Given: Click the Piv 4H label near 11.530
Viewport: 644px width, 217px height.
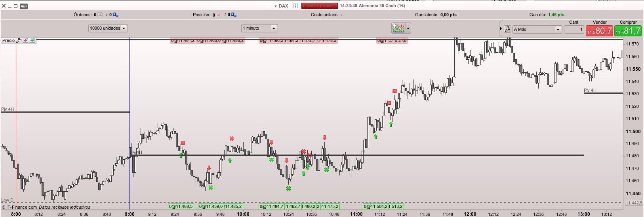Looking at the screenshot, I should pyautogui.click(x=590, y=90).
